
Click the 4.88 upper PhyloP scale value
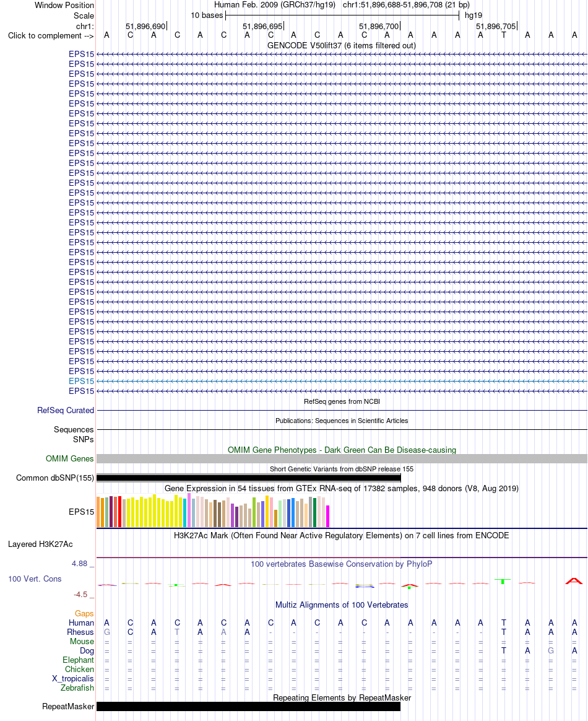point(79,564)
